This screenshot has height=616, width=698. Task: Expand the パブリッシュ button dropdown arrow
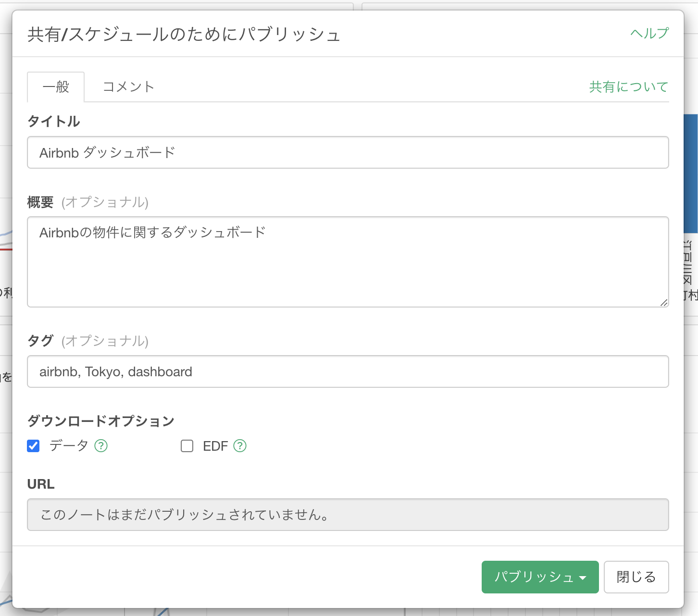point(583,578)
